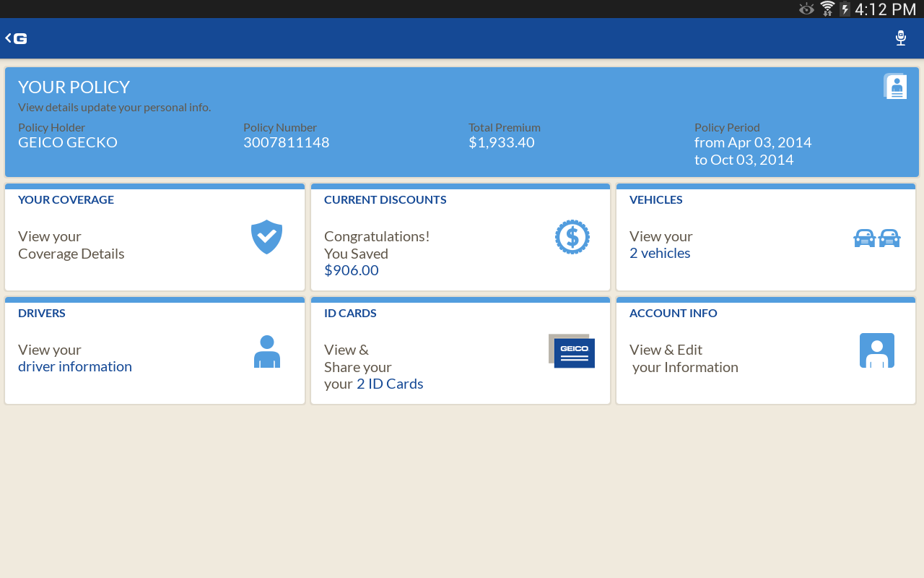The image size is (924, 578).
Task: Tap the 'Policy Number' label
Action: (x=280, y=128)
